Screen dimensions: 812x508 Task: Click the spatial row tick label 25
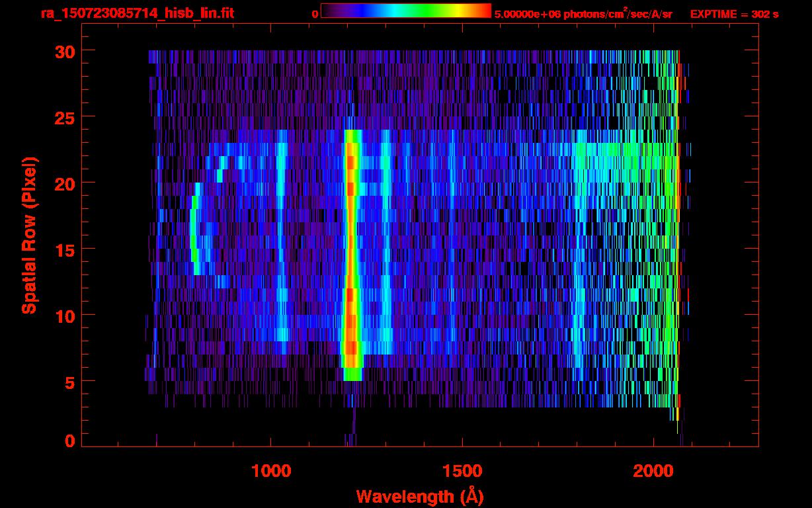65,117
